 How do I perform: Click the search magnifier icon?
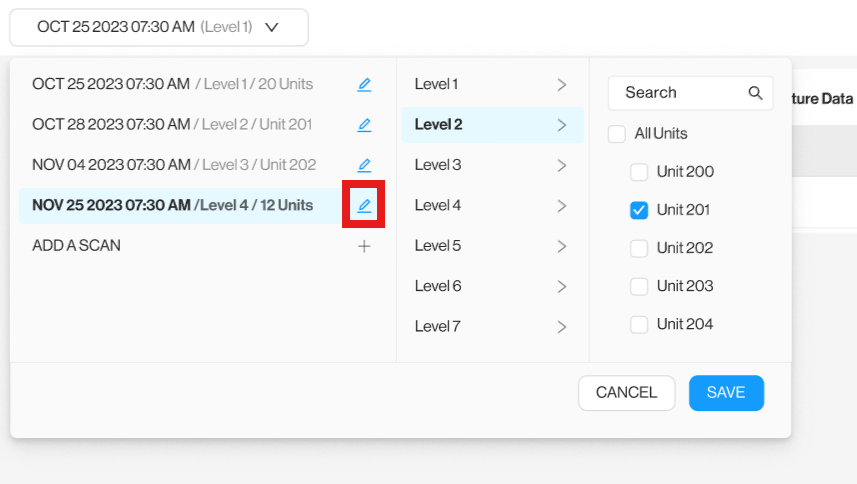(x=756, y=93)
